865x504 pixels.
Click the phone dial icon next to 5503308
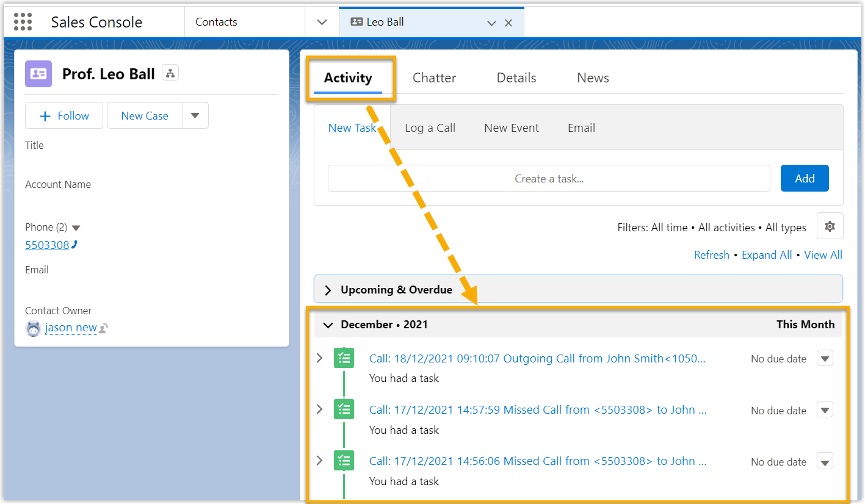click(74, 245)
